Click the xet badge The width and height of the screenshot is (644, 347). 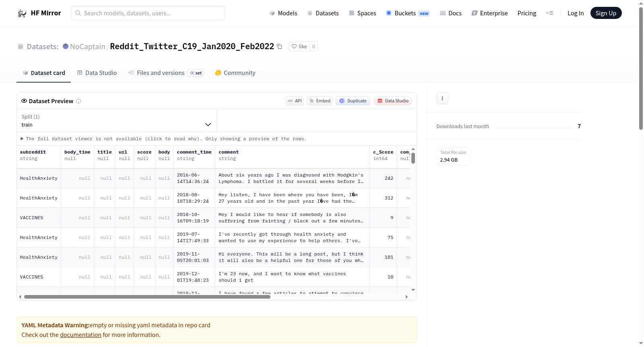[x=196, y=73]
